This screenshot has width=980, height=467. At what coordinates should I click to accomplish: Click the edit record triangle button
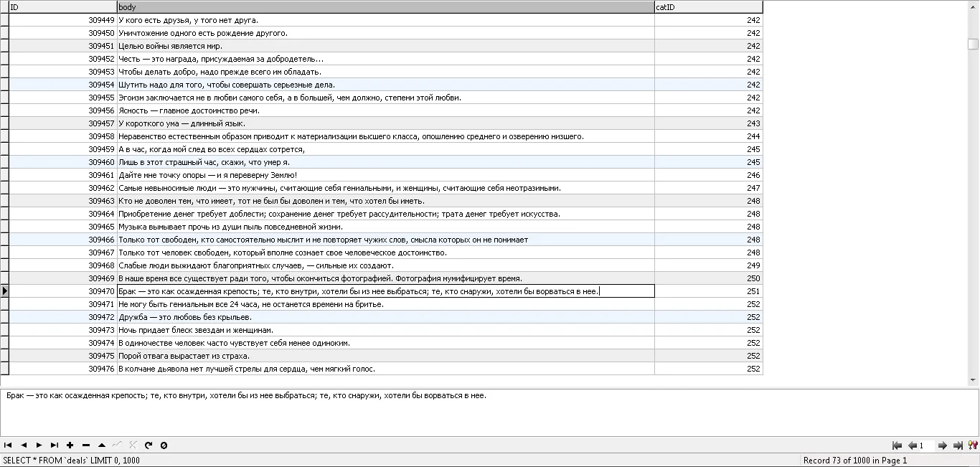tap(102, 445)
